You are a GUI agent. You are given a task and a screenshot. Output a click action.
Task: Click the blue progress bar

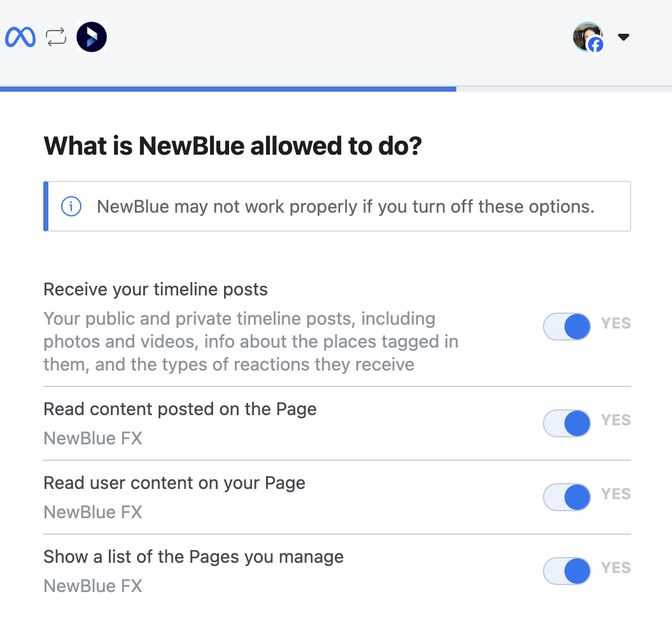point(228,89)
